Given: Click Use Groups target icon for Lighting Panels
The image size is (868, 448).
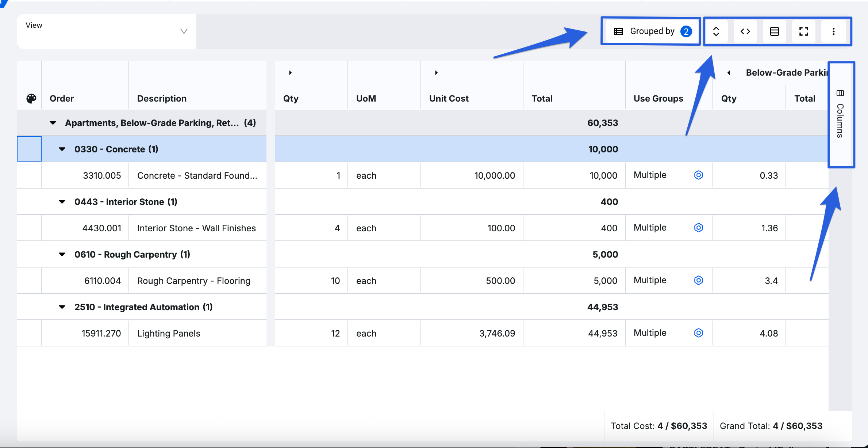Looking at the screenshot, I should (698, 333).
